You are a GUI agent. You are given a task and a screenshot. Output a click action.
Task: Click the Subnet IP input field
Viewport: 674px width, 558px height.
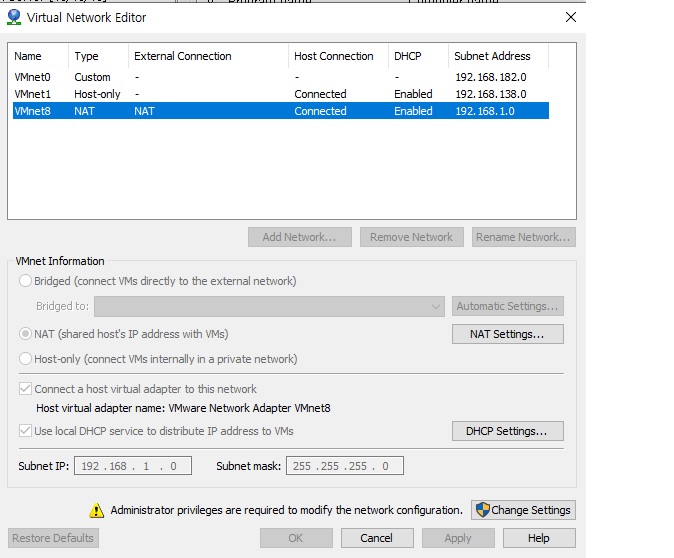point(133,466)
